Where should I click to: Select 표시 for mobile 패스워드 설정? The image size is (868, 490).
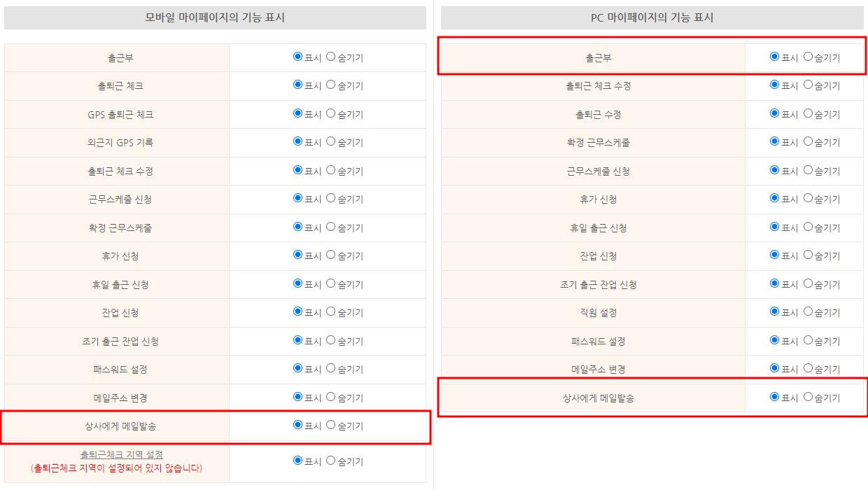point(297,368)
